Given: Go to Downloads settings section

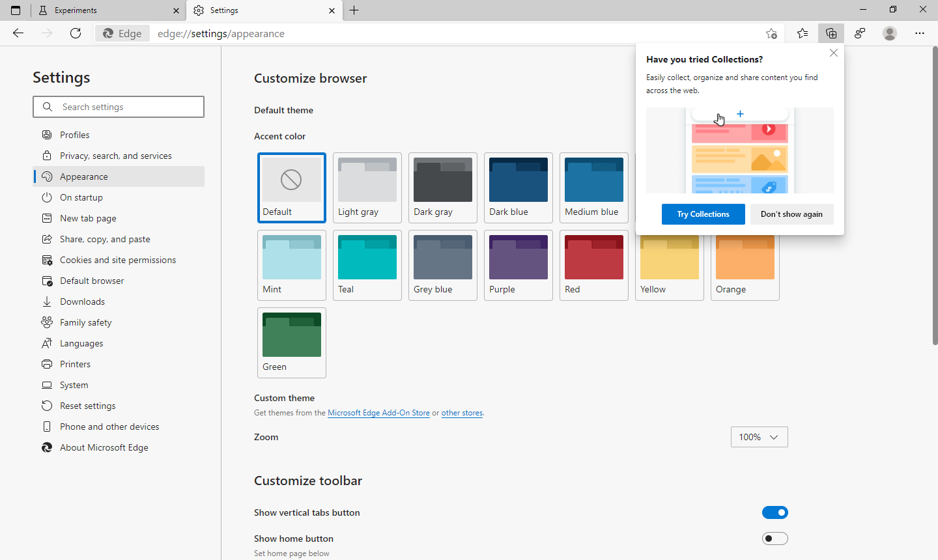Looking at the screenshot, I should 119,301.
